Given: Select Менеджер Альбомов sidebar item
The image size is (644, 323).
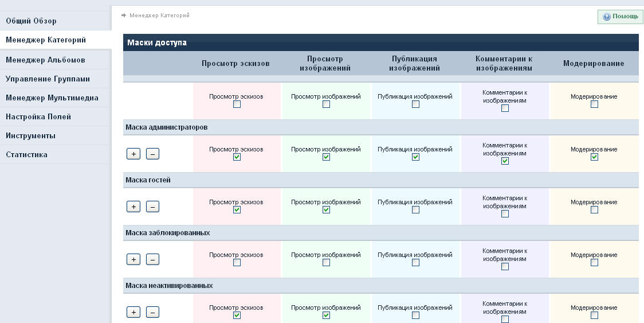Looking at the screenshot, I should 45,60.
